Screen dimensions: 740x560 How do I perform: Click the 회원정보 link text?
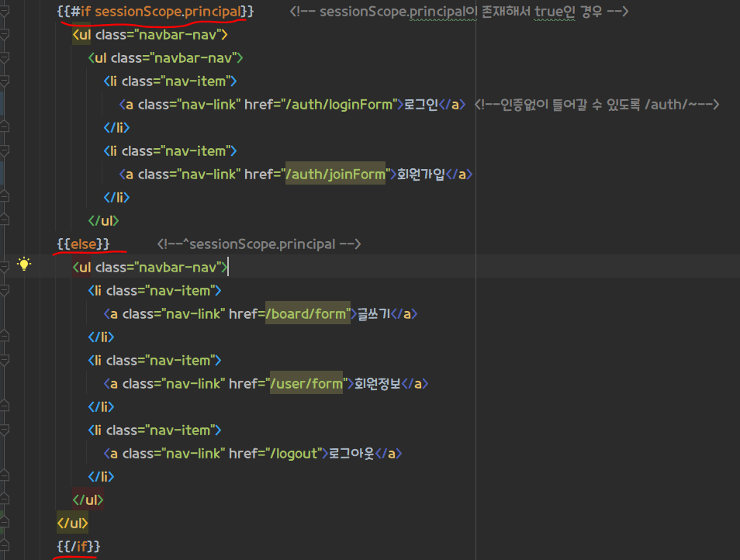pyautogui.click(x=378, y=384)
